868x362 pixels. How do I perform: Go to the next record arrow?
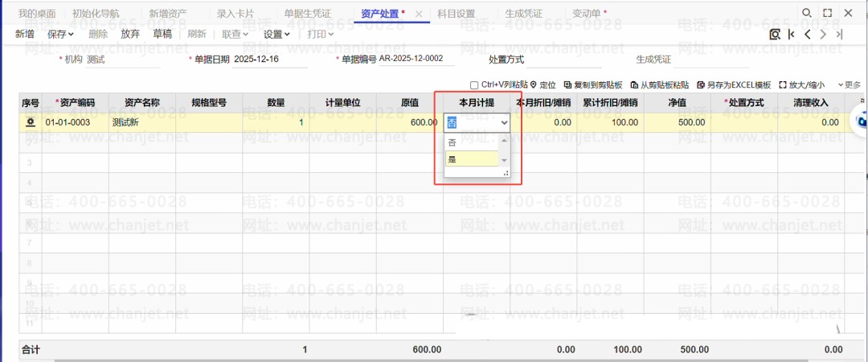[824, 35]
